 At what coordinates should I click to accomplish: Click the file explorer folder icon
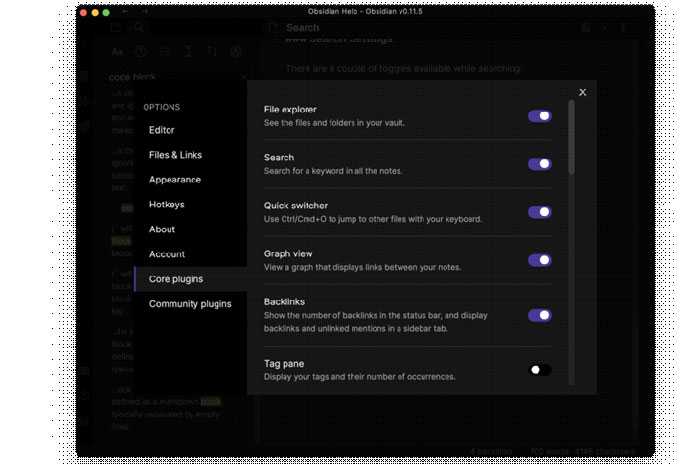116,28
